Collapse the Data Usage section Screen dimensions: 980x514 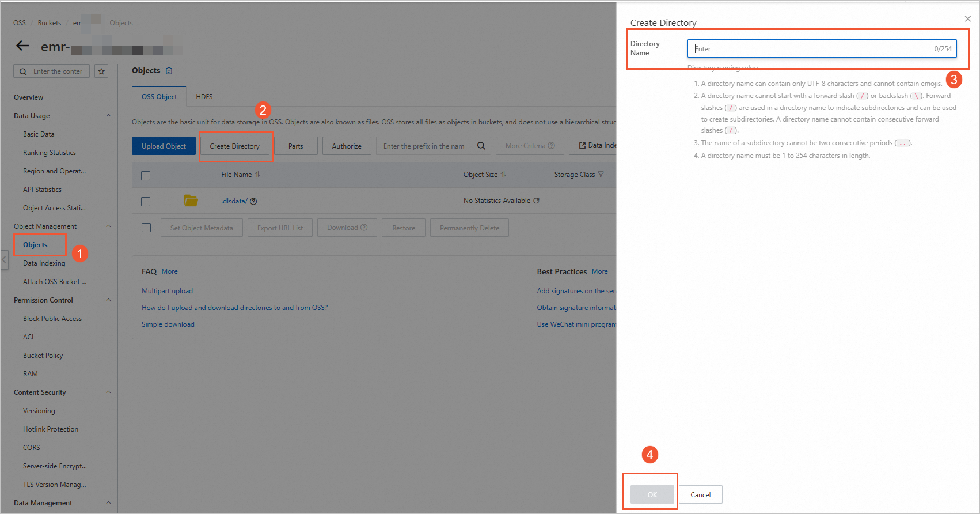click(x=108, y=116)
